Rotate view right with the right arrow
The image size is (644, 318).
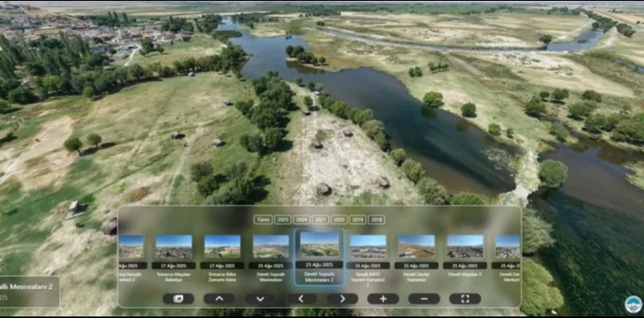pyautogui.click(x=342, y=299)
